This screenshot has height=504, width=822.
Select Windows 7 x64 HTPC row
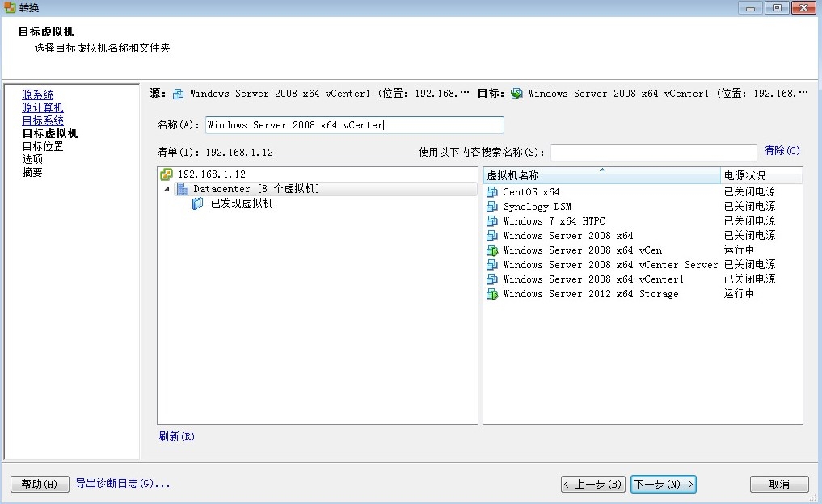tap(643, 221)
